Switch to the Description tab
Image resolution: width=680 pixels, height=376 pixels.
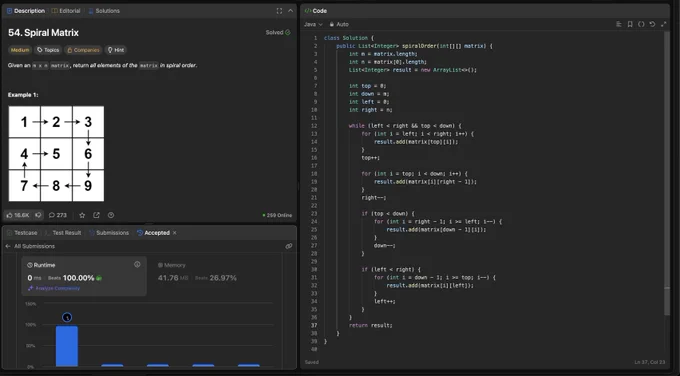coord(26,11)
